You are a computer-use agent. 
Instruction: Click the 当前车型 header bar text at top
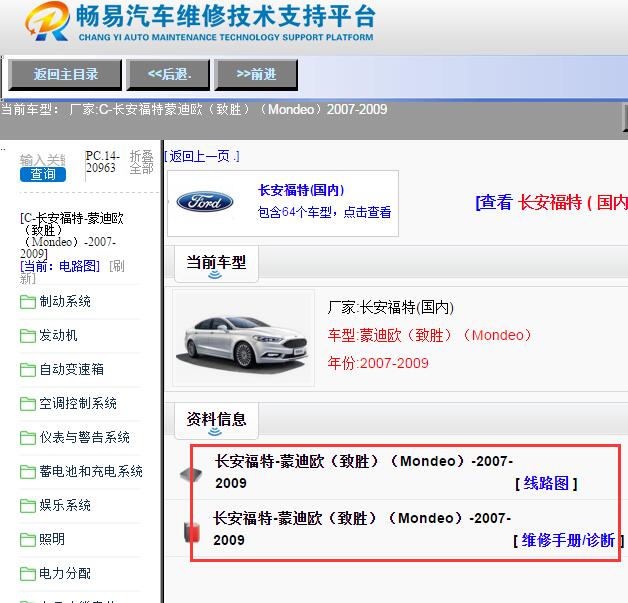pos(194,109)
